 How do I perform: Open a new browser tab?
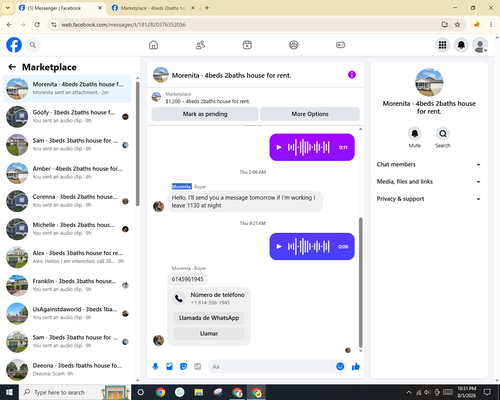point(207,8)
